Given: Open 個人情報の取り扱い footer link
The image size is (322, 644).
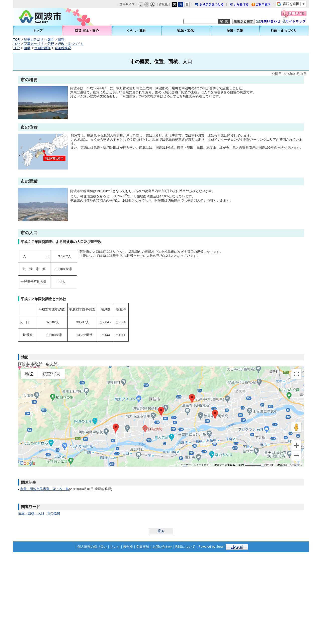Looking at the screenshot, I should [x=92, y=546].
